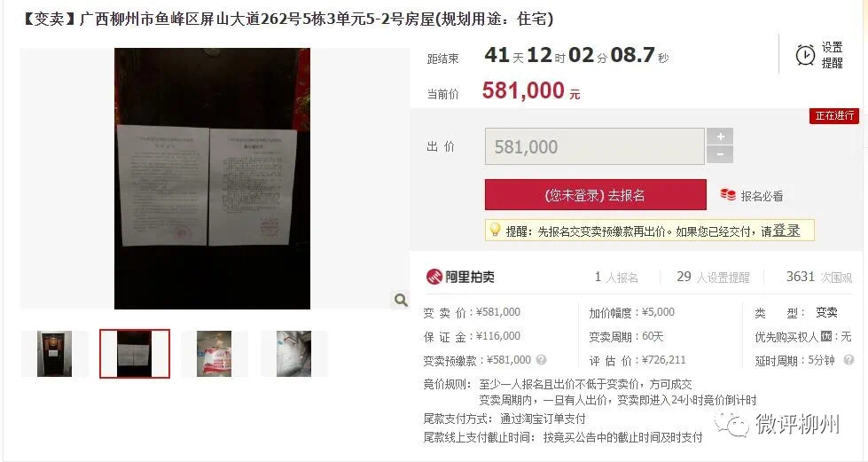Click the lightbulb tip icon
The height and width of the screenshot is (462, 868).
[495, 230]
